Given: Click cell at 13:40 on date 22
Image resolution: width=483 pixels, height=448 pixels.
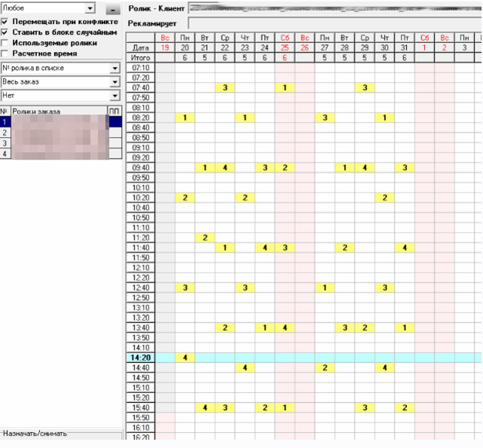Looking at the screenshot, I should click(225, 328).
